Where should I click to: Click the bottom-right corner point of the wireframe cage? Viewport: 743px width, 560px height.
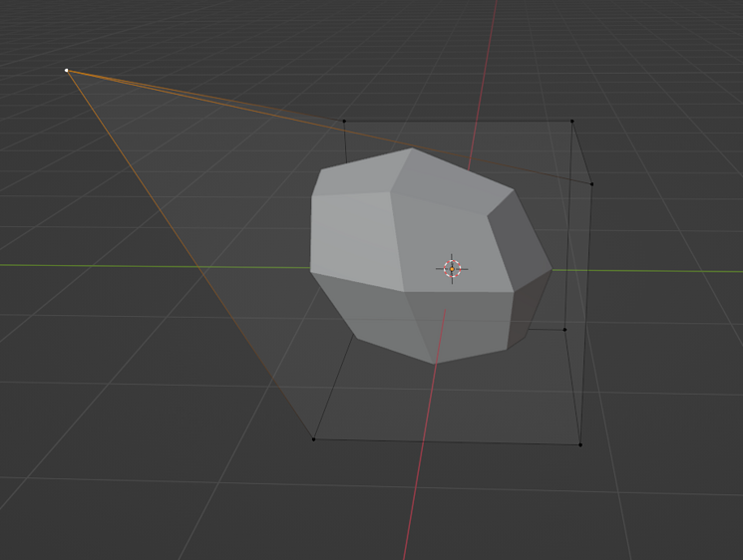580,445
